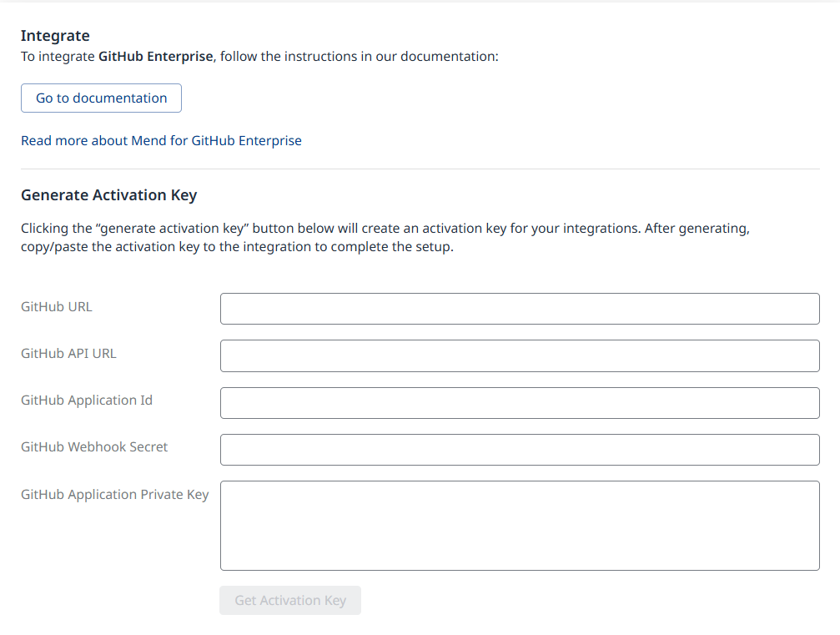Click the Go to documentation button

[x=101, y=98]
